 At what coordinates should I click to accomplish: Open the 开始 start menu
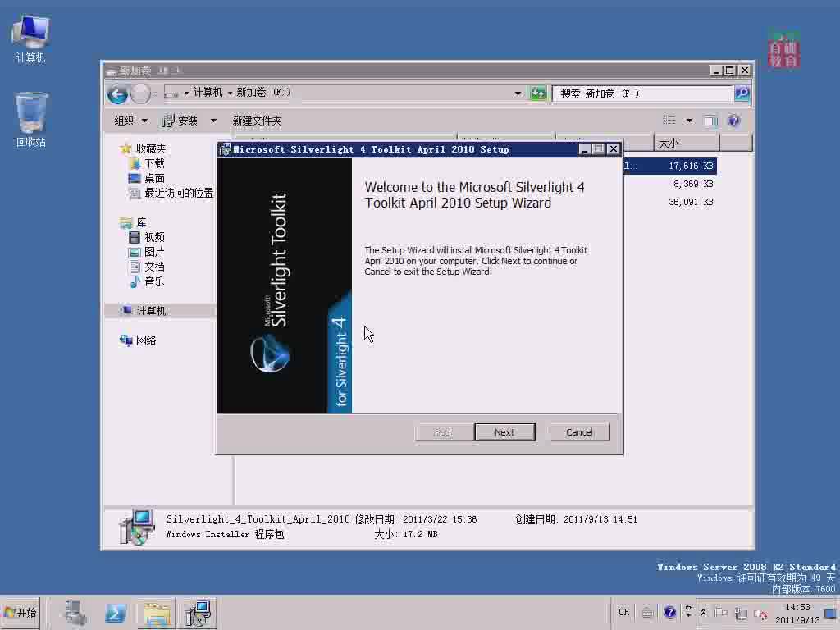[x=21, y=613]
